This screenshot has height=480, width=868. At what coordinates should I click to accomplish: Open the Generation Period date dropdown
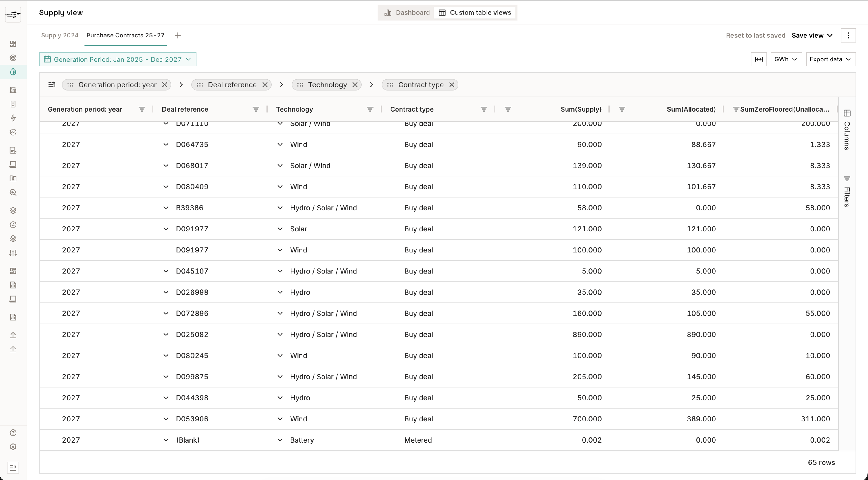point(117,60)
